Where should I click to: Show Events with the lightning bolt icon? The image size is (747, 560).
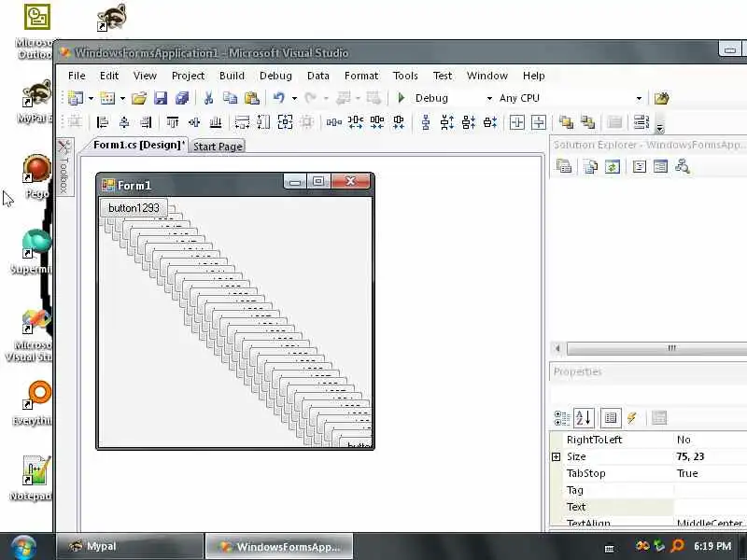(632, 418)
